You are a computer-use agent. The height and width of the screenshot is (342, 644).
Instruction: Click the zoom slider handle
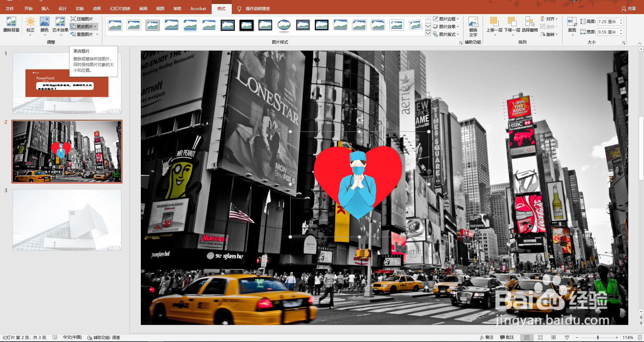(x=598, y=338)
